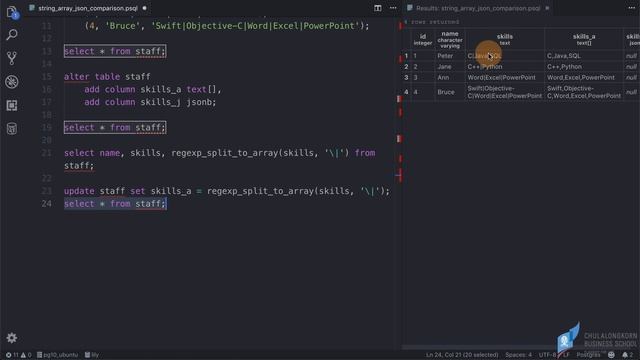This screenshot has width=640, height=360.
Task: Click the split editor icon
Action: click(378, 8)
